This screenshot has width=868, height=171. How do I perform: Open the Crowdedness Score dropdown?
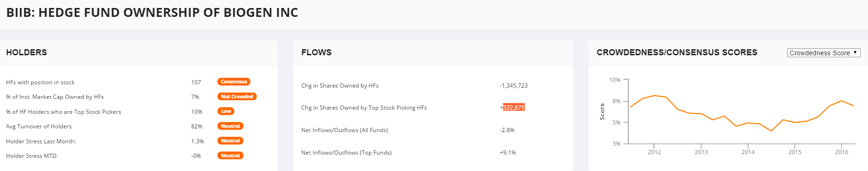coord(824,53)
